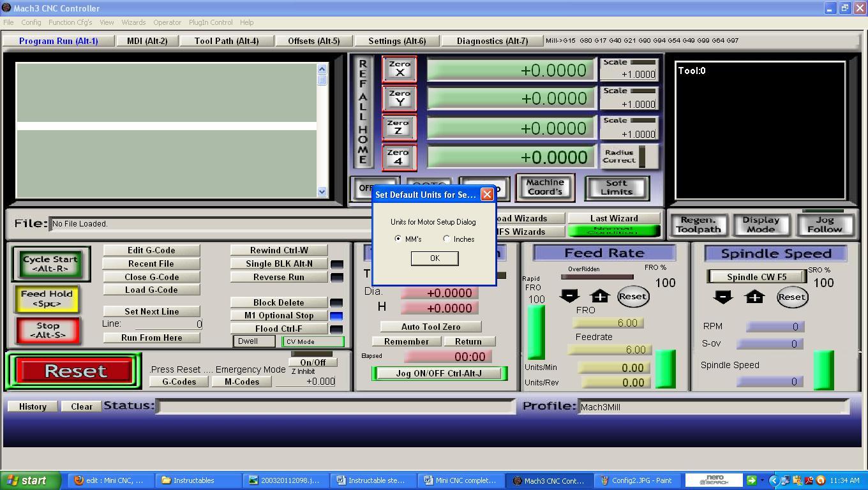The width and height of the screenshot is (868, 490).
Task: Click the X axis DRO value field
Action: (511, 70)
